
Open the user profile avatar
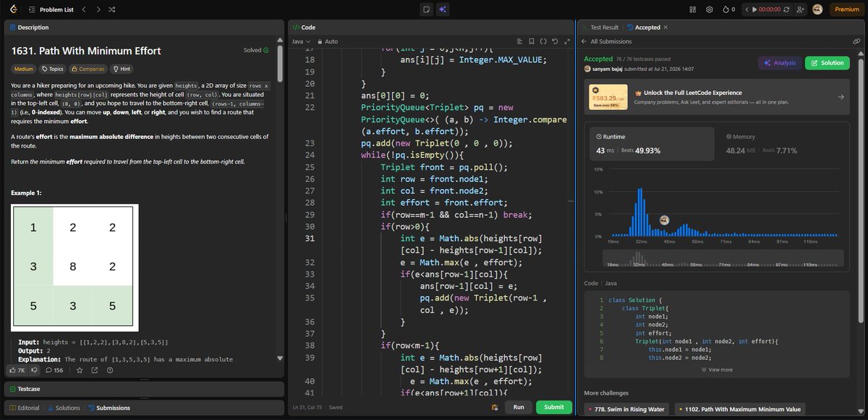click(818, 9)
